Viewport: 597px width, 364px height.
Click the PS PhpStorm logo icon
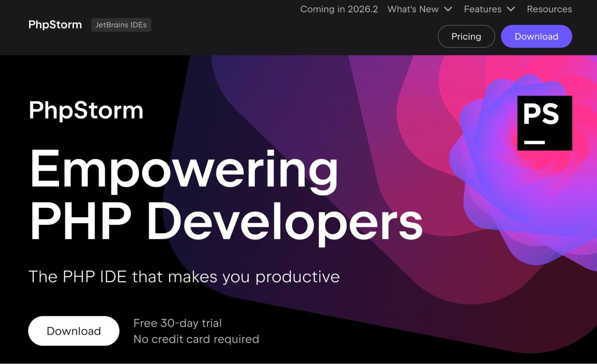[544, 123]
